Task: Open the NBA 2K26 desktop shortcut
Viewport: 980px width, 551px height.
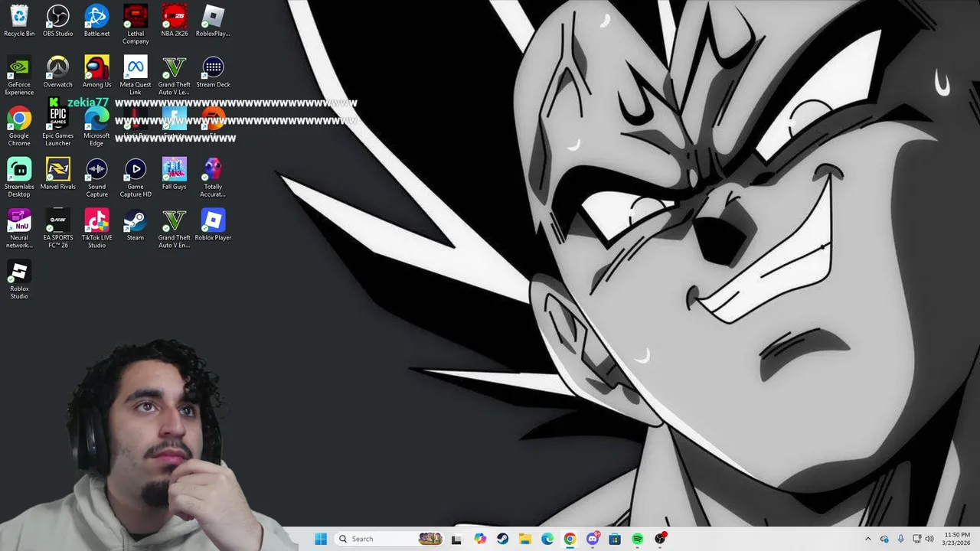Action: point(175,21)
